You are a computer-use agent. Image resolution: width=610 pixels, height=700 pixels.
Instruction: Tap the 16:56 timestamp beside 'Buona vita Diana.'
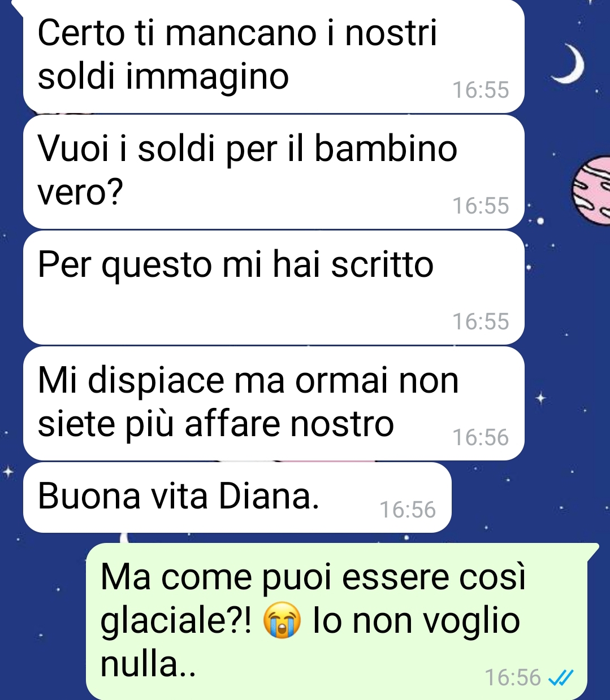(x=408, y=510)
